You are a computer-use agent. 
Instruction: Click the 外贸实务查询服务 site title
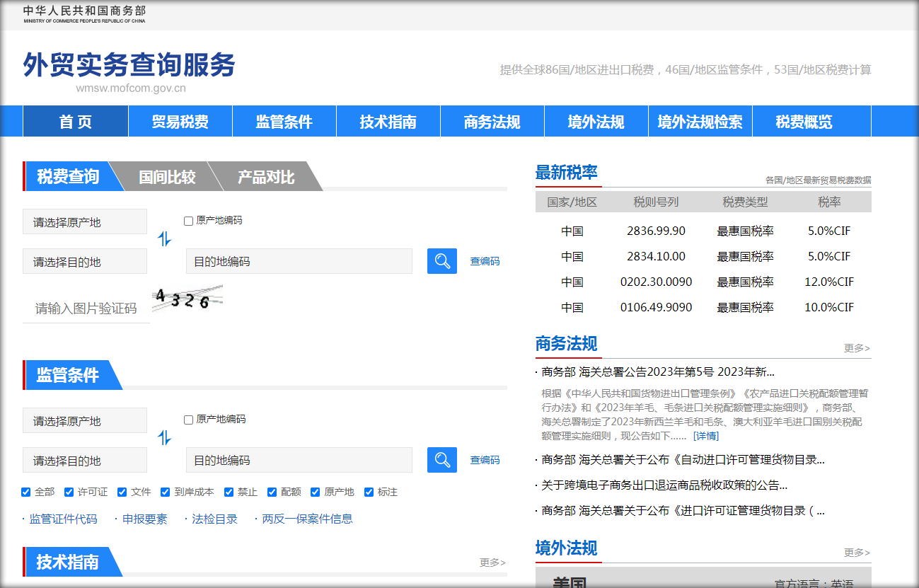[x=129, y=65]
